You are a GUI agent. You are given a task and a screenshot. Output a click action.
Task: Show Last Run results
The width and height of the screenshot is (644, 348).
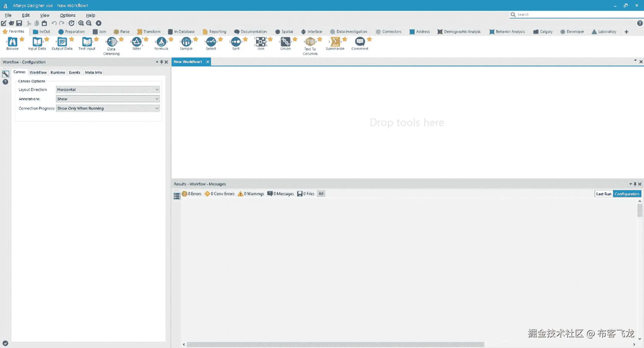pos(604,194)
